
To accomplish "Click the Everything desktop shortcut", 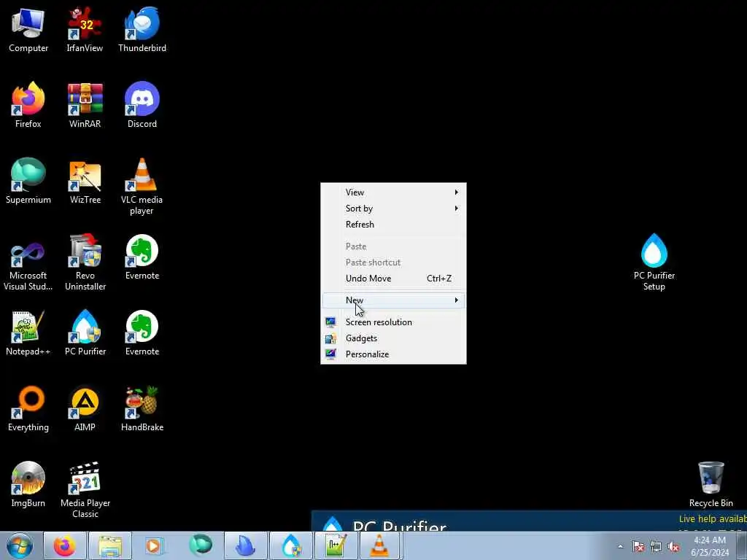I will coord(28,408).
